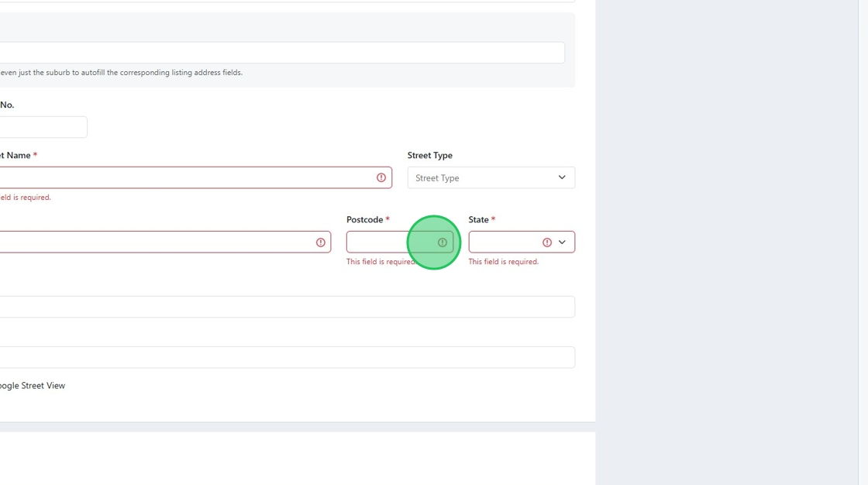The image size is (868, 485).
Task: Click the Street Type label text
Action: [430, 156]
